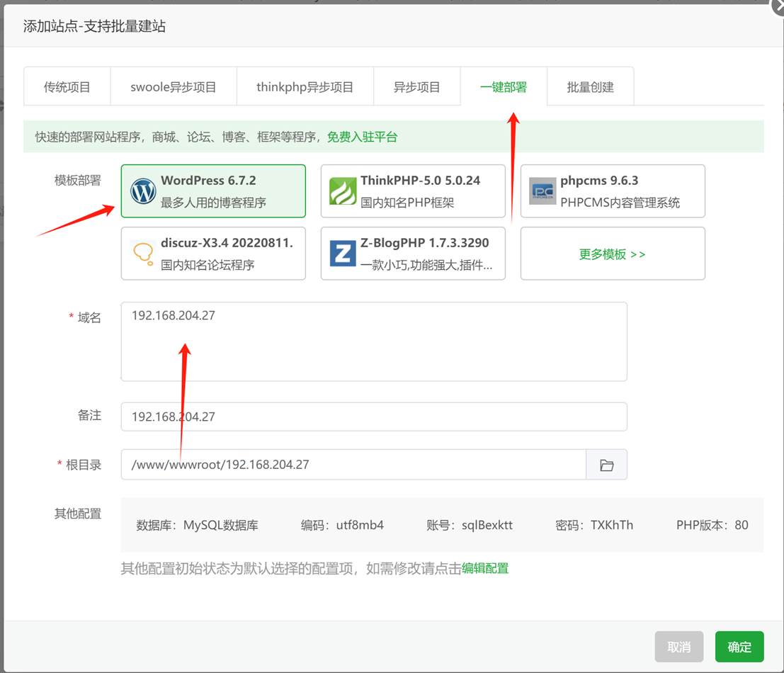
Task: Switch to the thinkphp异步项目 tab
Action: pos(305,86)
